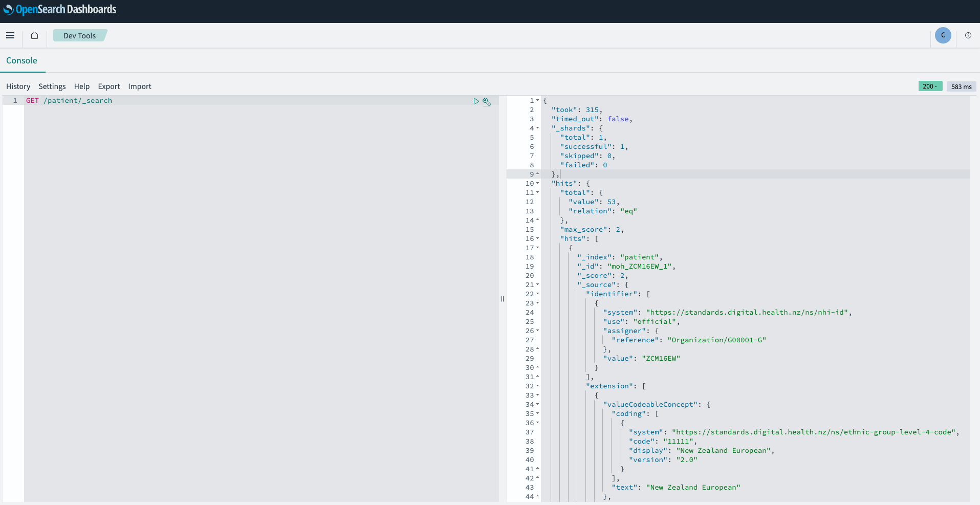The height and width of the screenshot is (505, 980).
Task: Click the "display": "New Zealand European" line
Action: pos(702,451)
